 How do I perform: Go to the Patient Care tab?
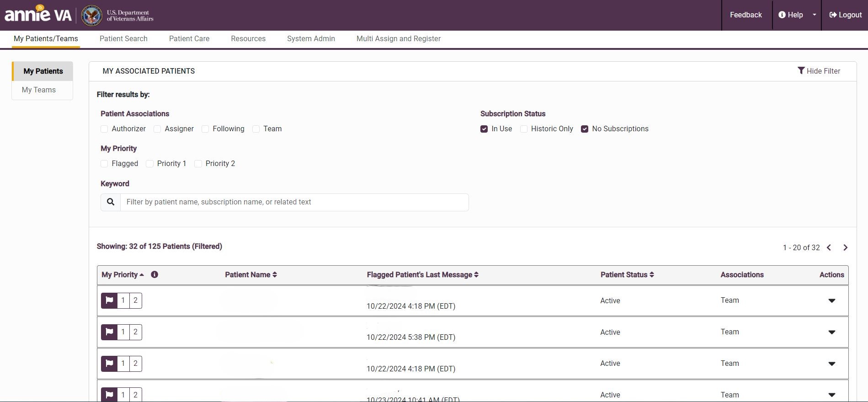[x=189, y=39]
